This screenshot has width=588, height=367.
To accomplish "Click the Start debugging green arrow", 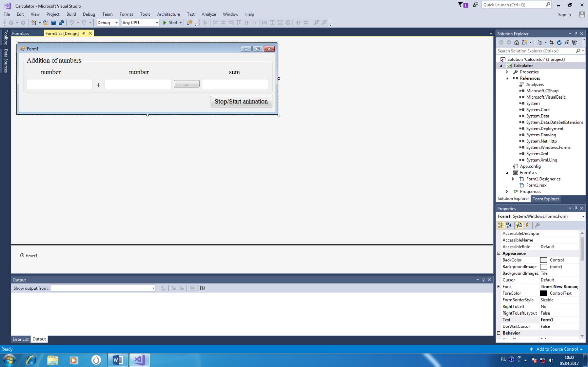I will click(x=165, y=23).
